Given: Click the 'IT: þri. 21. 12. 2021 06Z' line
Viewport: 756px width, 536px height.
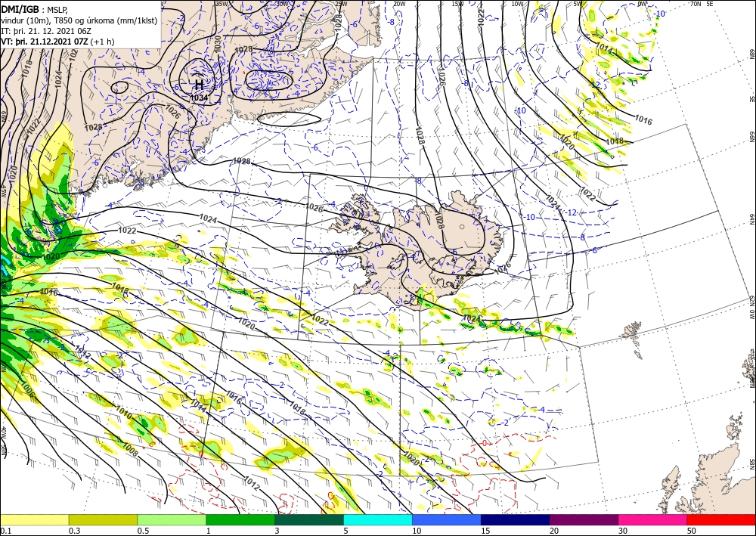Looking at the screenshot, I should [46, 31].
